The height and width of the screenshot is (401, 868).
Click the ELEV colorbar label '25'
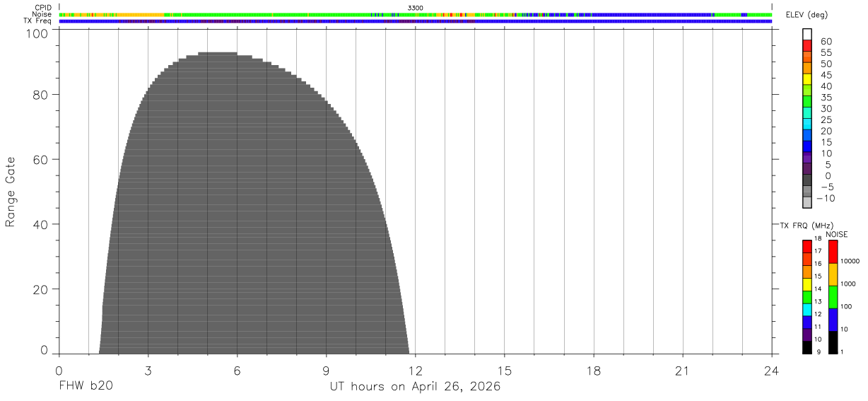pos(826,120)
